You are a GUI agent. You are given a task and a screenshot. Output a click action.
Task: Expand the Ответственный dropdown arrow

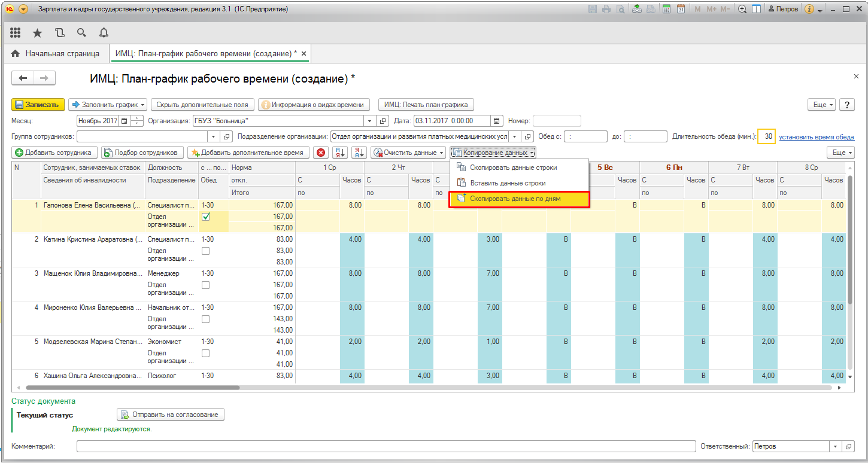click(x=835, y=446)
